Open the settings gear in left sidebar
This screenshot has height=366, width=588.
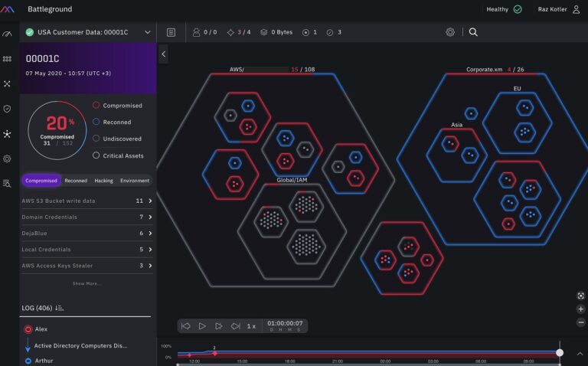point(7,158)
